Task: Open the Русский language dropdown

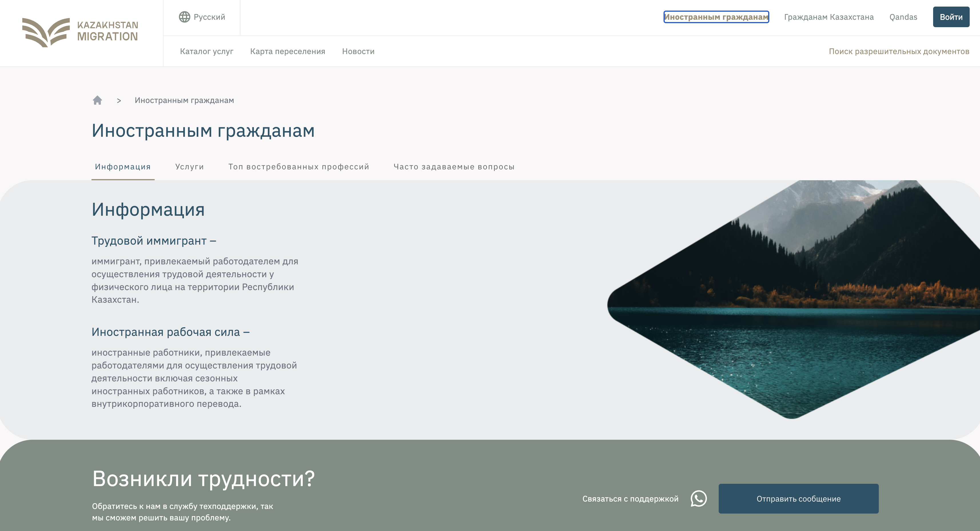Action: pyautogui.click(x=209, y=17)
